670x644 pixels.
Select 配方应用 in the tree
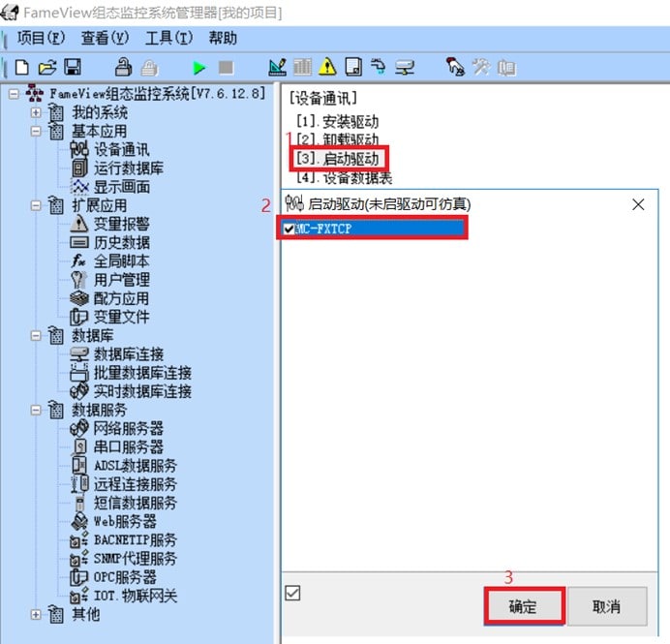tap(121, 298)
